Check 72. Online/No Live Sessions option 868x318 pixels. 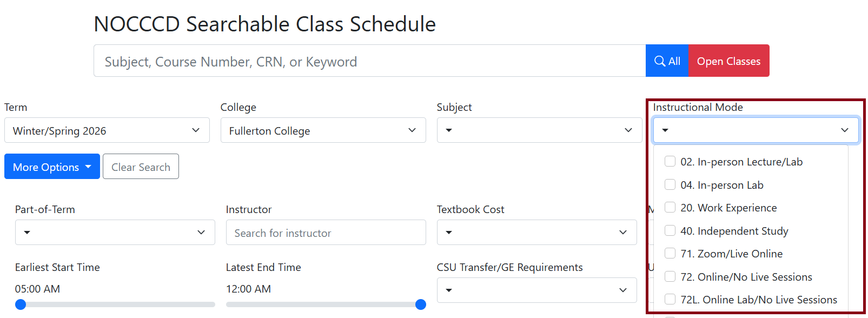tap(670, 277)
